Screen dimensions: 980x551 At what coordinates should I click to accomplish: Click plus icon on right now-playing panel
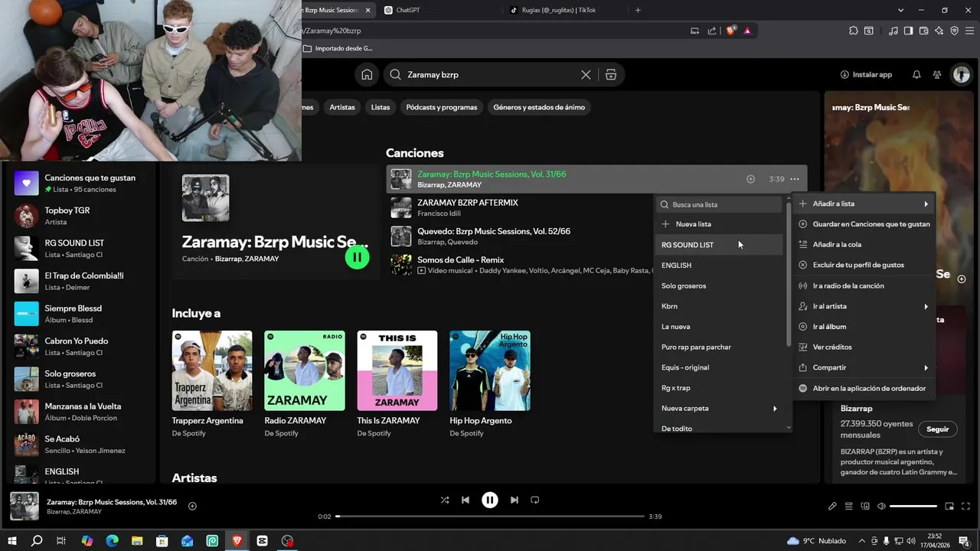[x=962, y=279]
